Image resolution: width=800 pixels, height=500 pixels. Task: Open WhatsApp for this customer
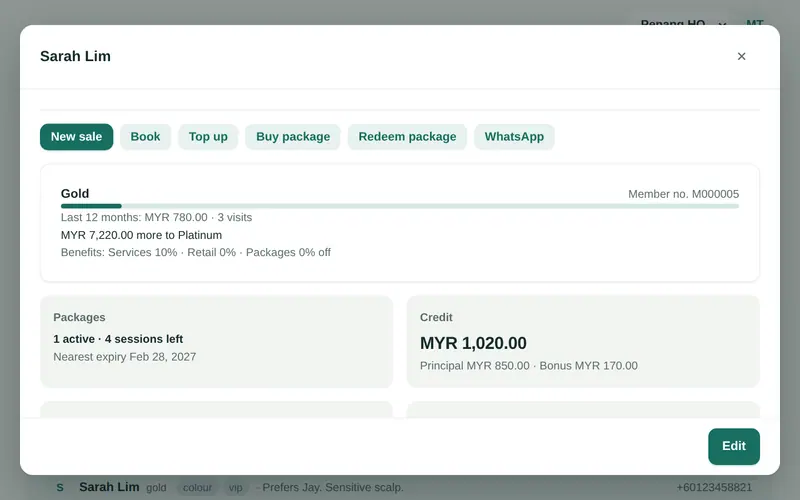[514, 137]
